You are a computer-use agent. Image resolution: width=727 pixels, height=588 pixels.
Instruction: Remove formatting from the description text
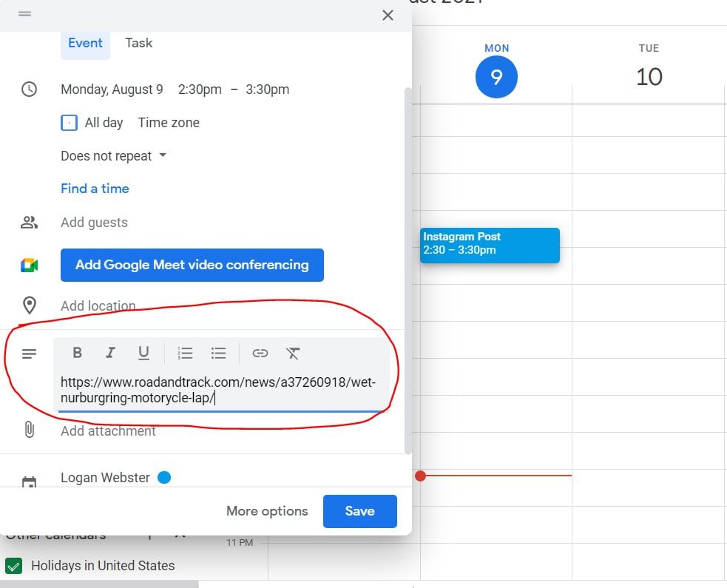click(x=293, y=353)
